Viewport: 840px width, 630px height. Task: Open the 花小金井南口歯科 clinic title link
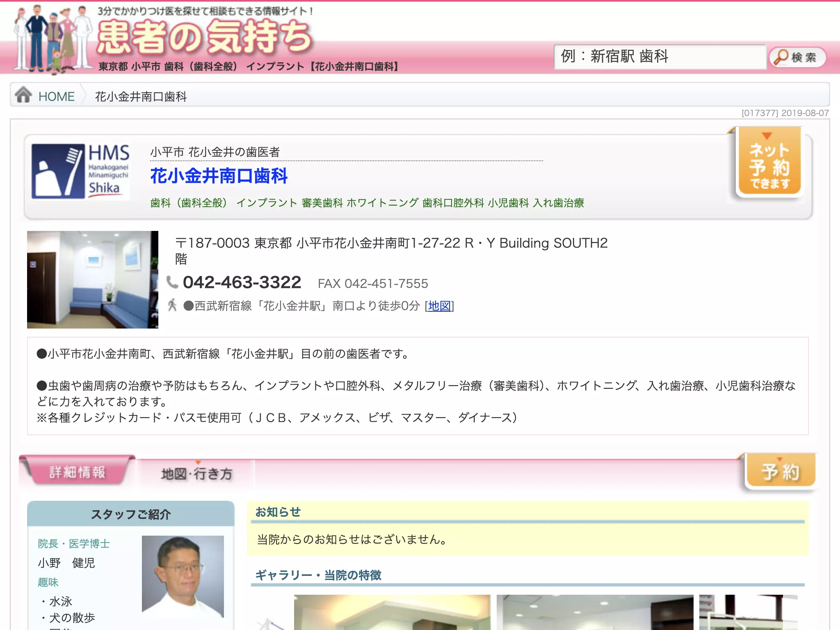tap(219, 176)
